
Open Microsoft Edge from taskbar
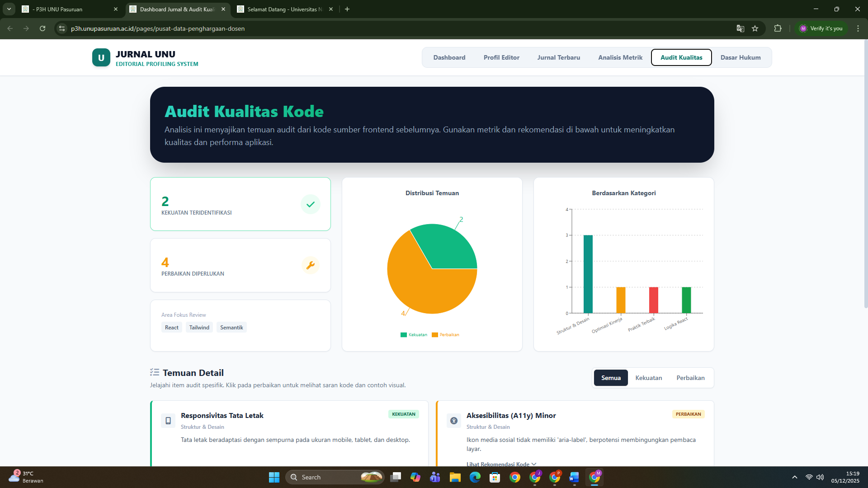[x=475, y=477]
